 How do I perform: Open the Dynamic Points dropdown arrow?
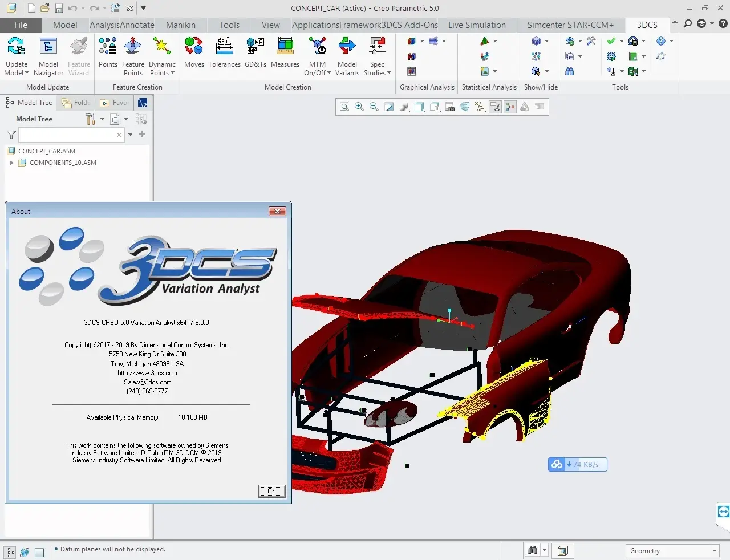click(172, 73)
